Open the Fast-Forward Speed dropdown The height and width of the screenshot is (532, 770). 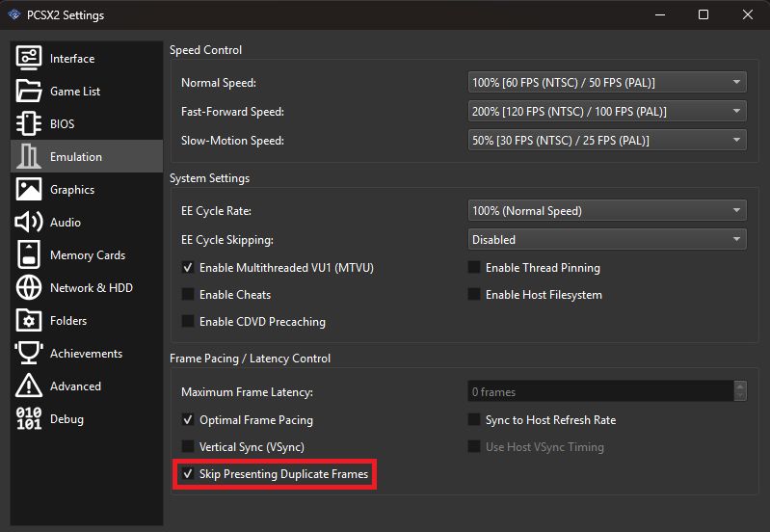(607, 112)
